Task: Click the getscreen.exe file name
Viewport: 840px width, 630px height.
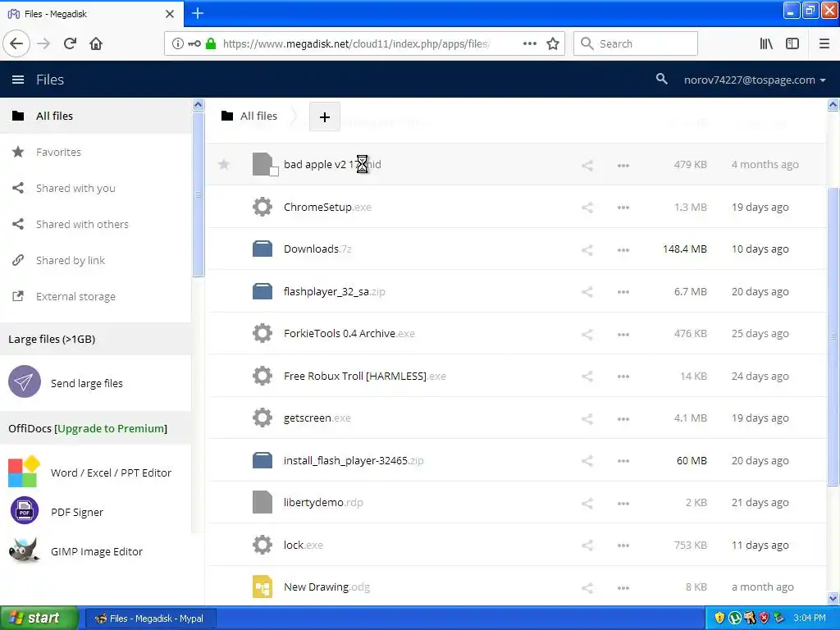Action: (x=317, y=418)
